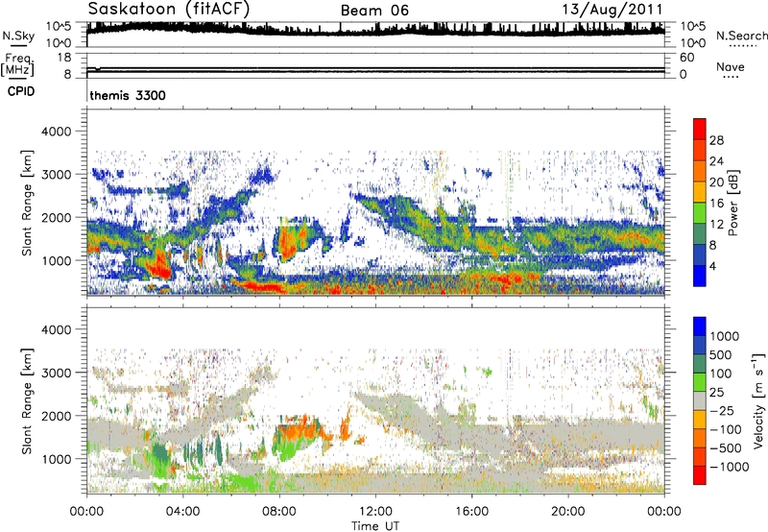
Task: Click the 'Power [dB]' colorbar label
Action: point(733,203)
